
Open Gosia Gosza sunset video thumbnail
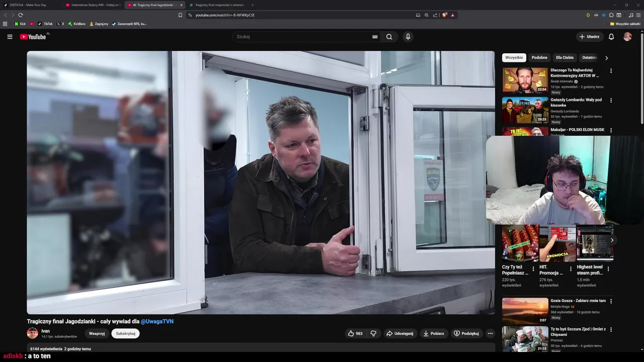tap(525, 311)
